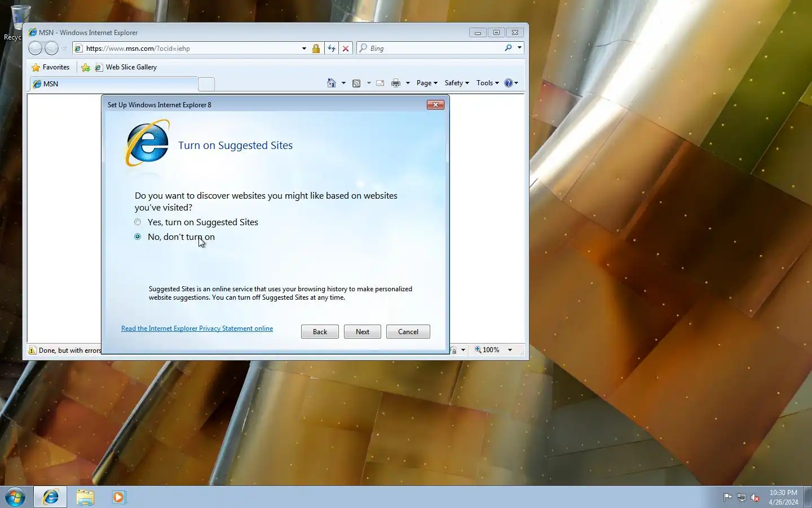Click the Stop loading X button

click(346, 49)
